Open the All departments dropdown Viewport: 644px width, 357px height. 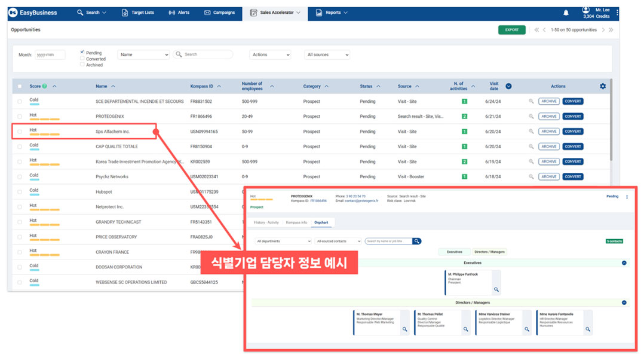[x=283, y=241]
